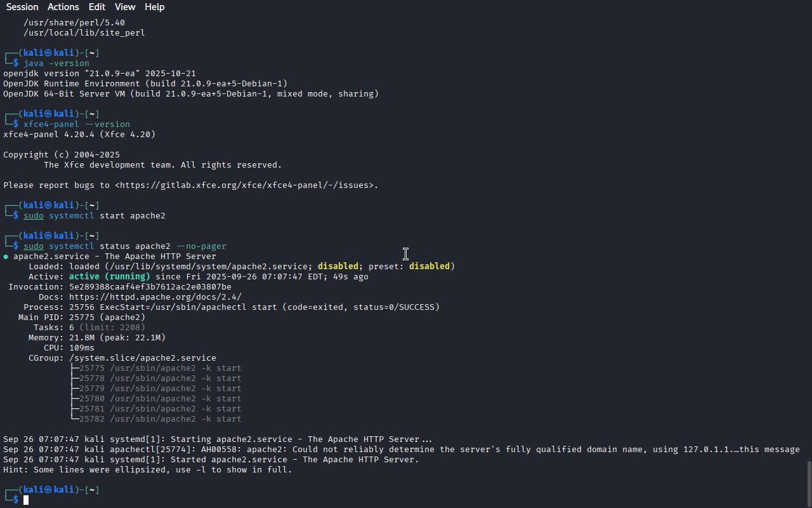Click the terminal scrollbar thumb
The height and width of the screenshot is (508, 812).
[808, 484]
